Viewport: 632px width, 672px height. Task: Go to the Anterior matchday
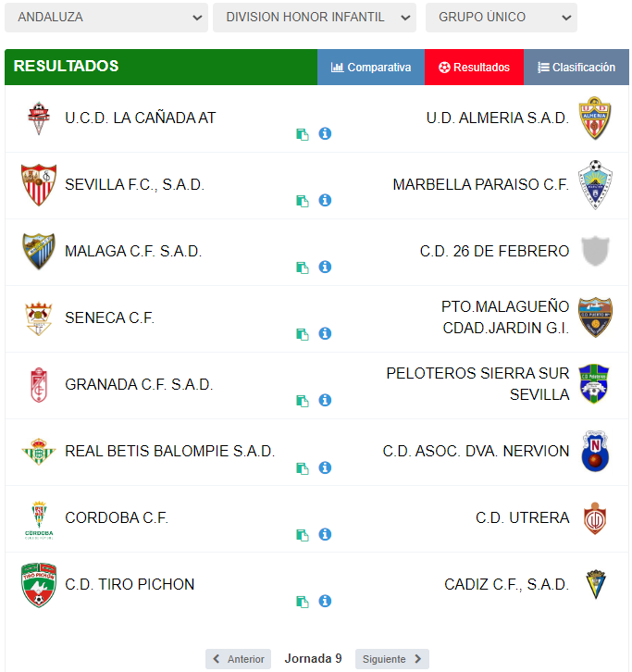click(x=239, y=659)
